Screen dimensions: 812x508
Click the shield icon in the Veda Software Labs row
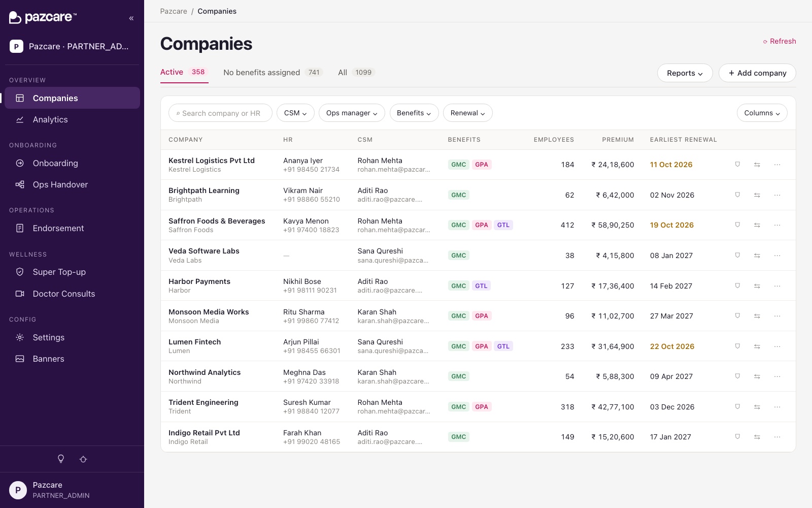pyautogui.click(x=737, y=256)
